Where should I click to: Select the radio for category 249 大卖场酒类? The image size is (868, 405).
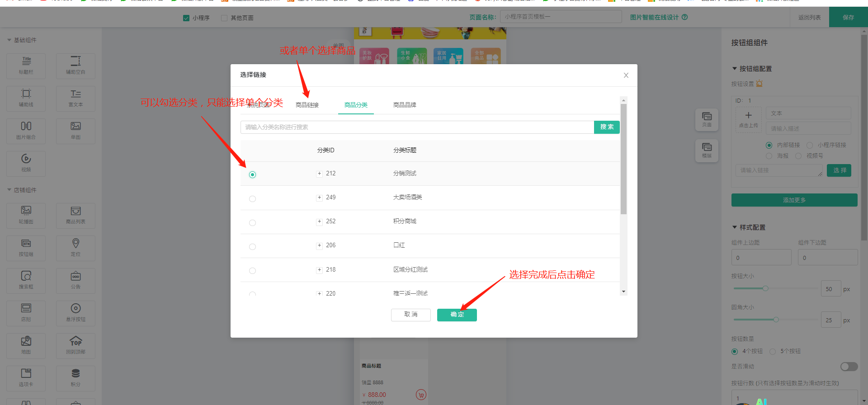253,199
